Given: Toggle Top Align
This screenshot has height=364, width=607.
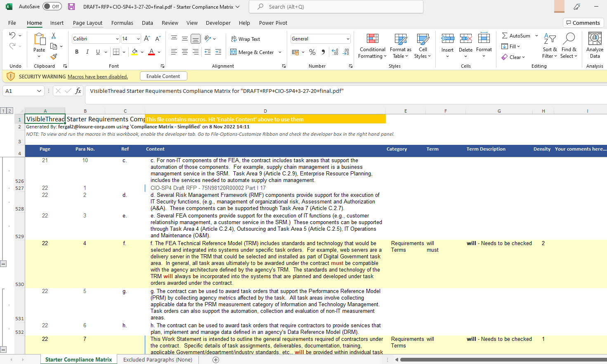Looking at the screenshot, I should coord(174,38).
